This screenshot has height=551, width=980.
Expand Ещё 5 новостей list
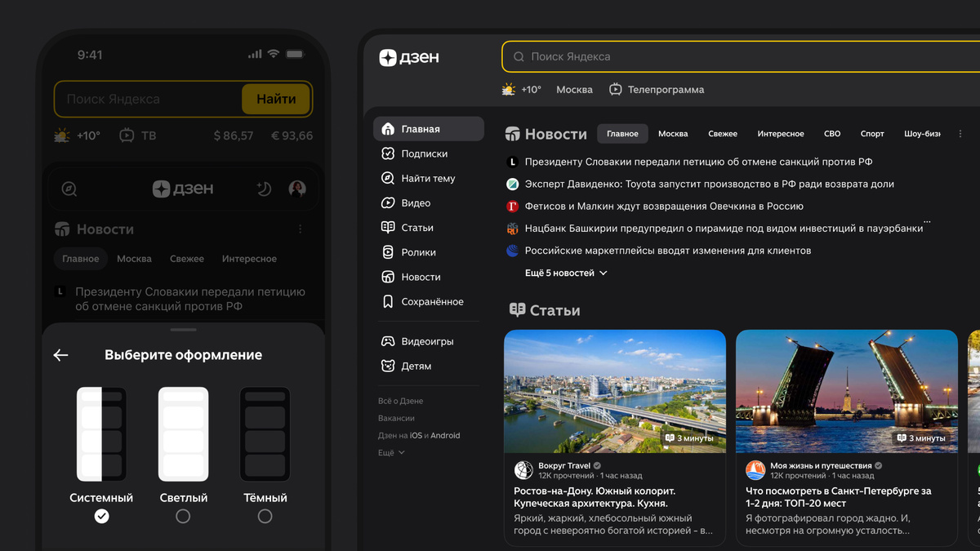(x=566, y=273)
